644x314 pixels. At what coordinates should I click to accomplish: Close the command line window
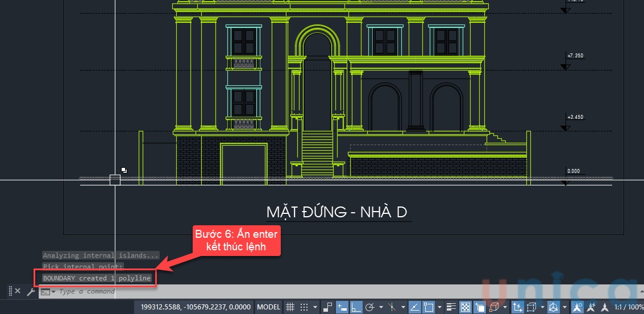coord(18,291)
